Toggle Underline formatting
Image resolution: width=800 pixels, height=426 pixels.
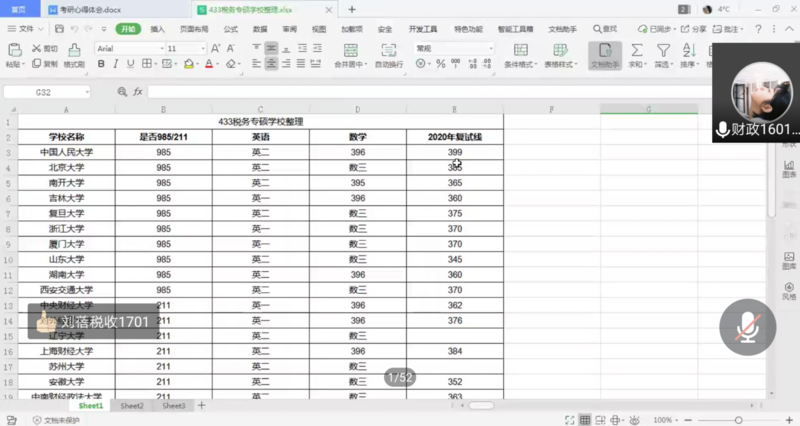click(x=131, y=64)
